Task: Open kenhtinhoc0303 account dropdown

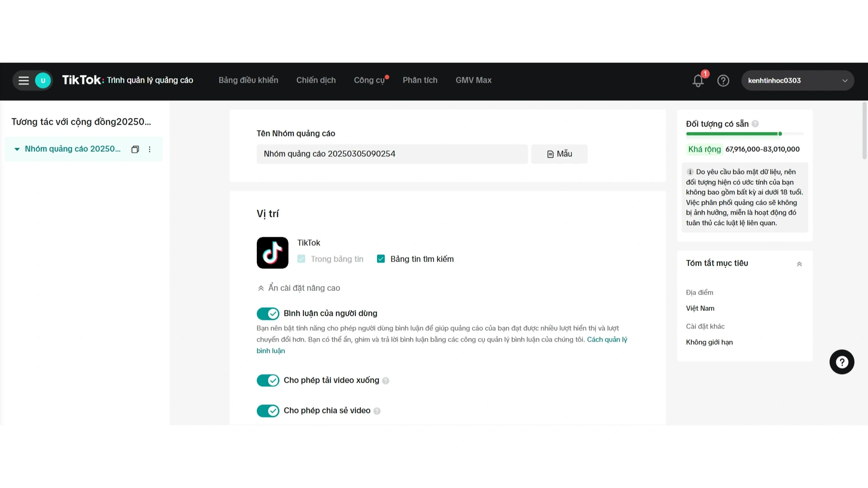Action: (x=797, y=80)
